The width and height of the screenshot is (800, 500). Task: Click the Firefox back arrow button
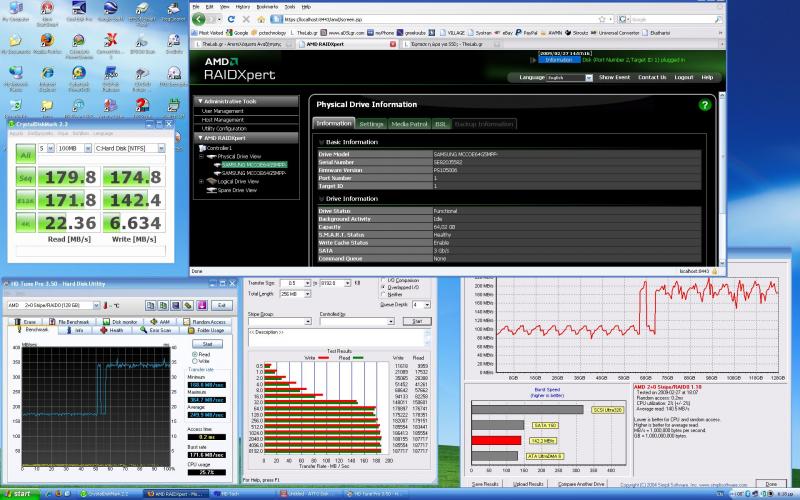198,19
